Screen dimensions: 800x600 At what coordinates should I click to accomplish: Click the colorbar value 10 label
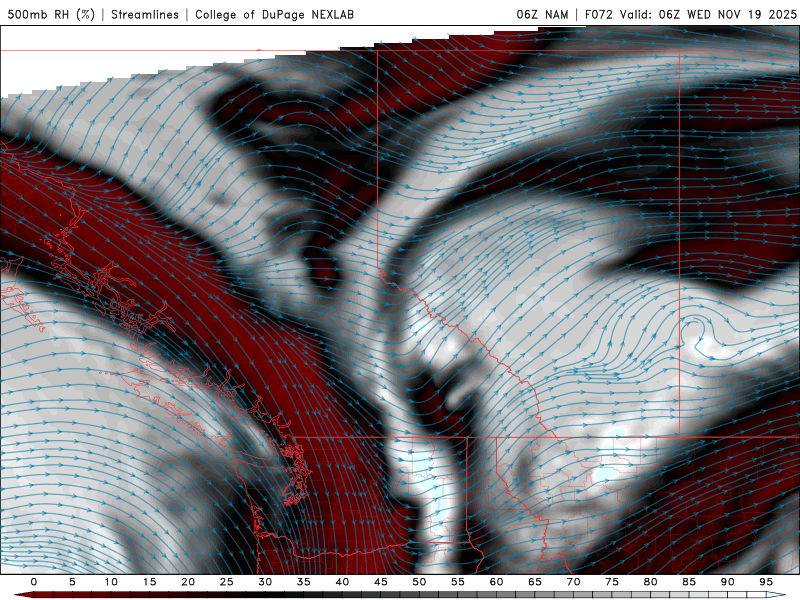pyautogui.click(x=111, y=582)
